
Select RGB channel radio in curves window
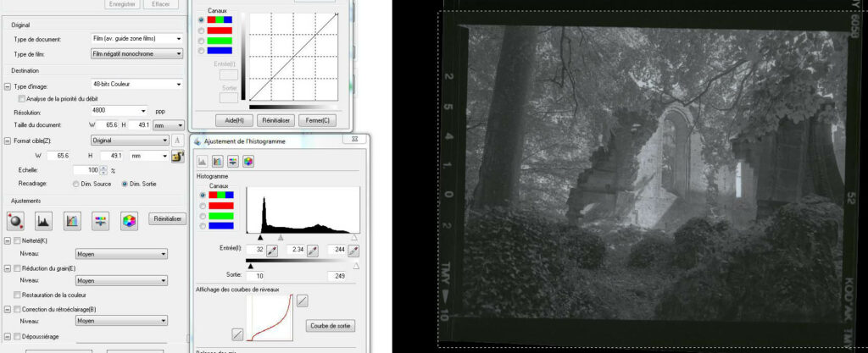(x=201, y=19)
